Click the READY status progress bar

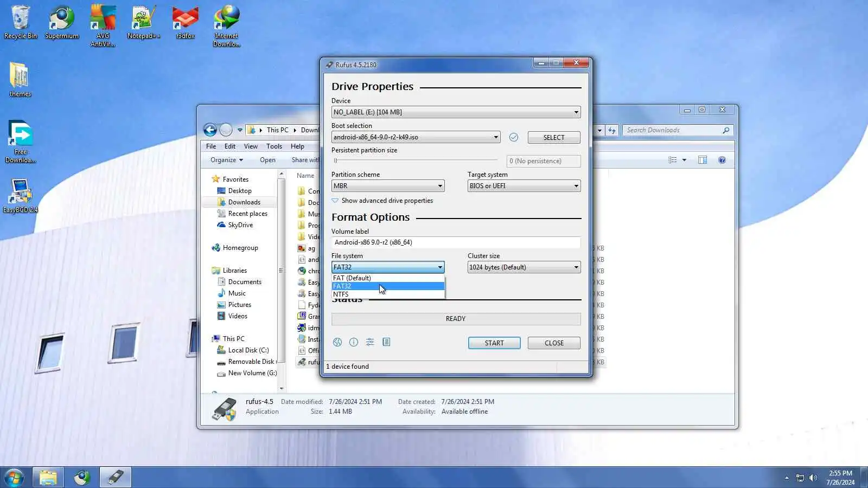pos(456,319)
